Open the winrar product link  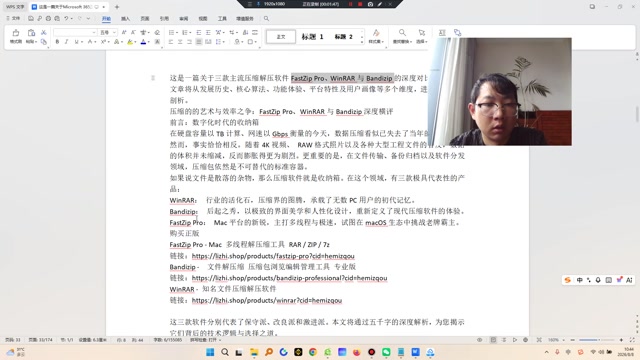267,300
